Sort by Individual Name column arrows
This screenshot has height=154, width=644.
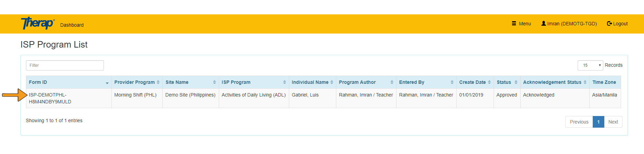tap(332, 82)
